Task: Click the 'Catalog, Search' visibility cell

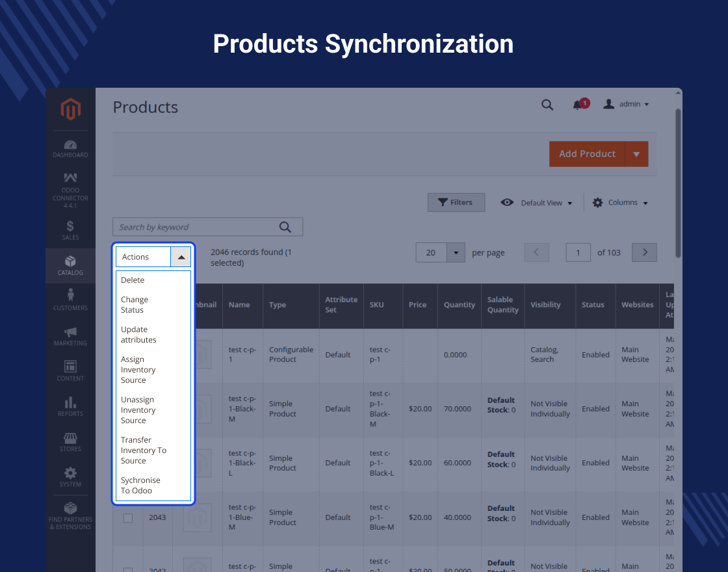Action: point(545,355)
